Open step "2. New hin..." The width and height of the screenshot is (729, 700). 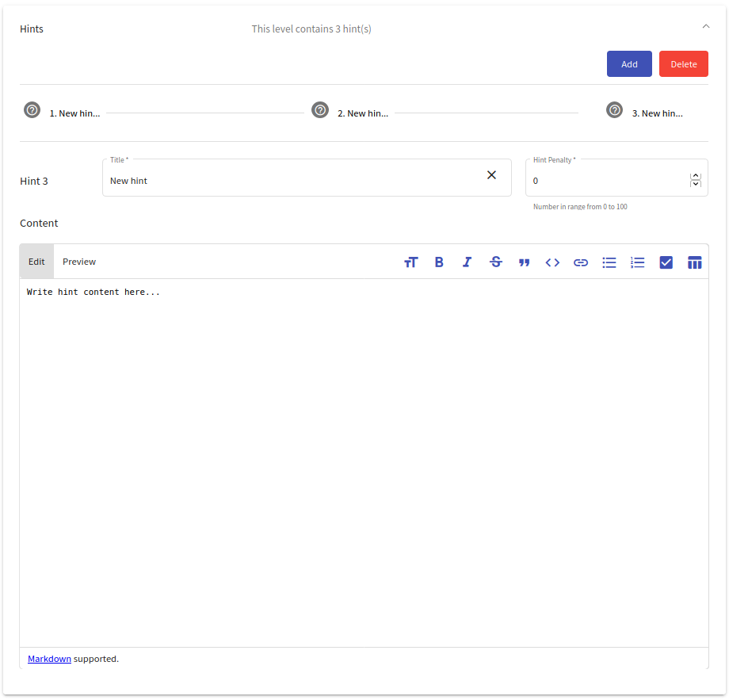363,113
